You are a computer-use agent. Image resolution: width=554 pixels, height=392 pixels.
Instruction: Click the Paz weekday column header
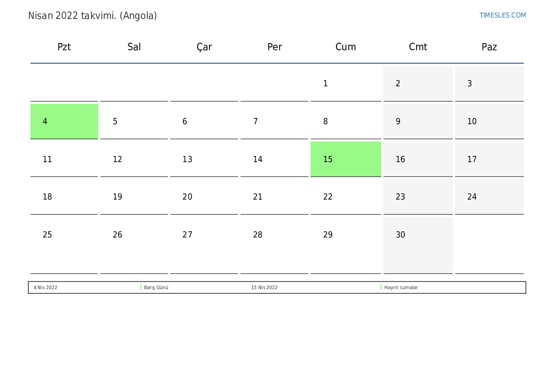tap(489, 46)
